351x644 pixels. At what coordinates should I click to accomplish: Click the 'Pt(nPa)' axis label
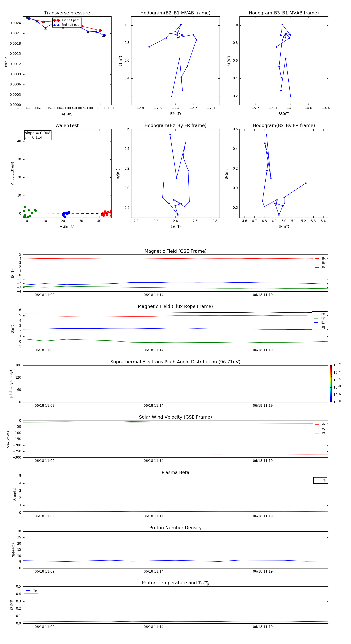(x=6, y=61)
